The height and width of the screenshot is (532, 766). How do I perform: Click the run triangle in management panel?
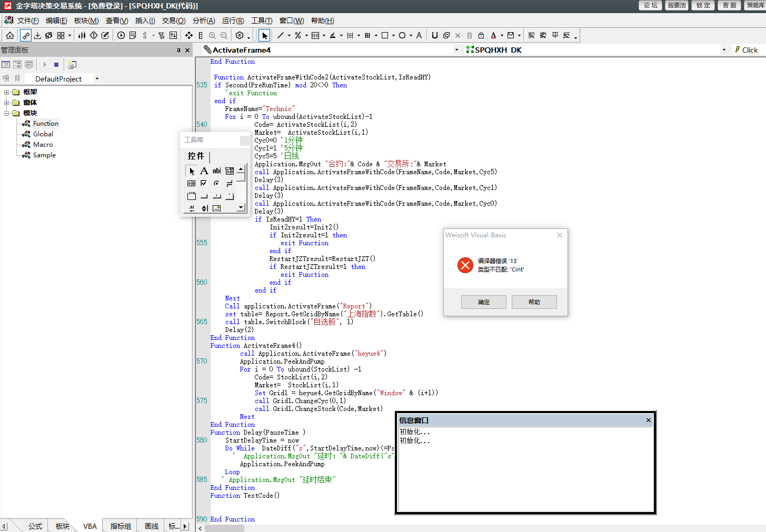click(x=45, y=65)
